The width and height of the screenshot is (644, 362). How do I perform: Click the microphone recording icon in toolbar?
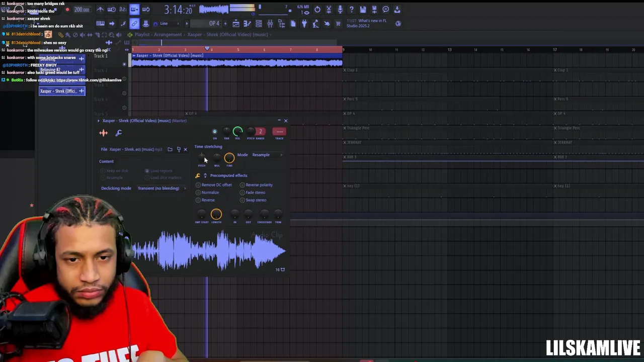340,10
